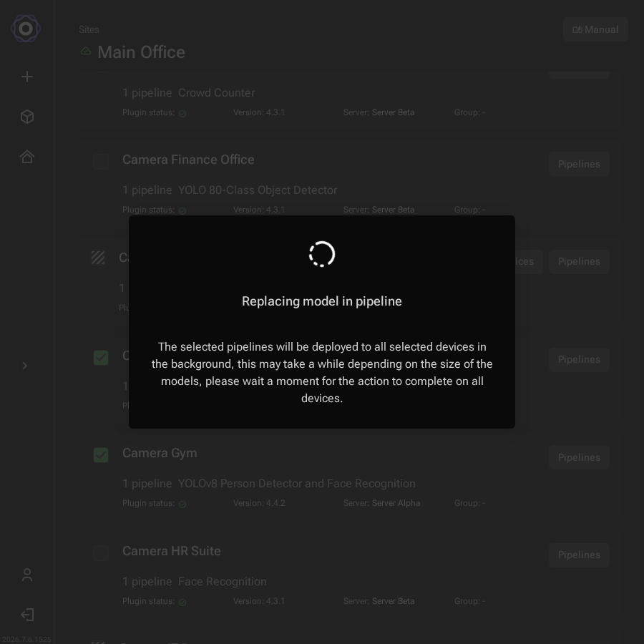This screenshot has width=644, height=644.
Task: Click Pipelines button on the hatched-checkbox row
Action: 579,262
